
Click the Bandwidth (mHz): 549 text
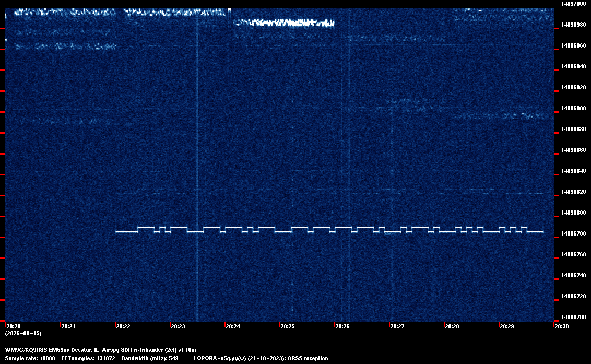point(150,358)
